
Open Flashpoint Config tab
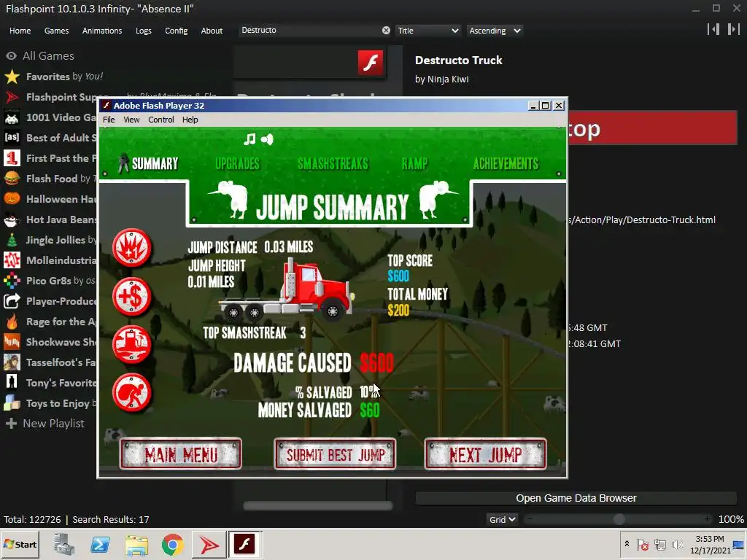[177, 31]
